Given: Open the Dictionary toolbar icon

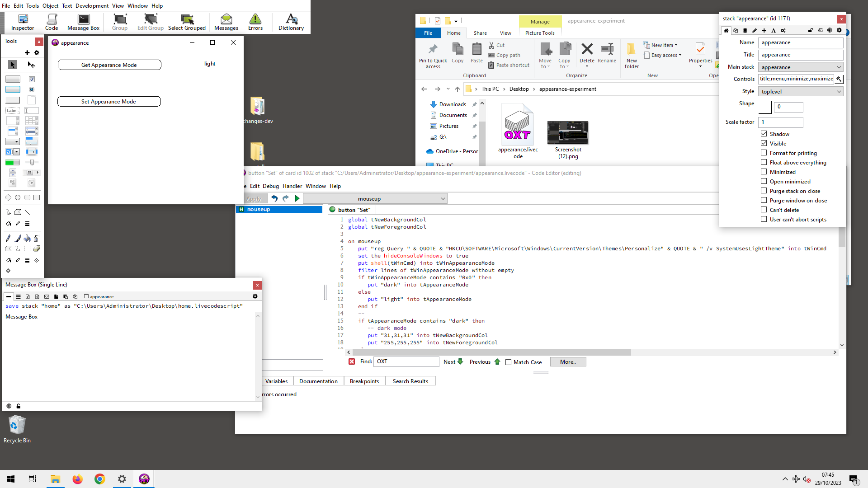Looking at the screenshot, I should click(291, 22).
